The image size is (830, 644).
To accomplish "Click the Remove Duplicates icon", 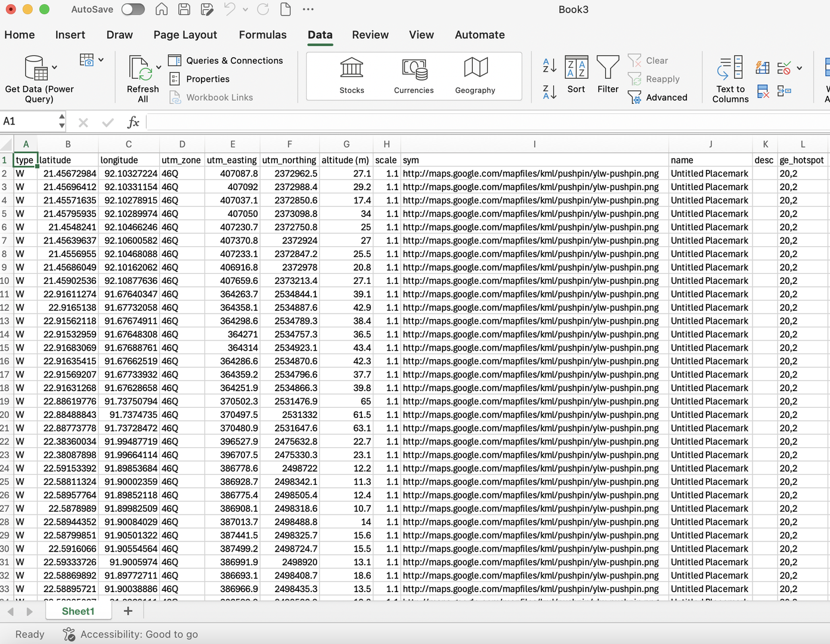I will (763, 91).
